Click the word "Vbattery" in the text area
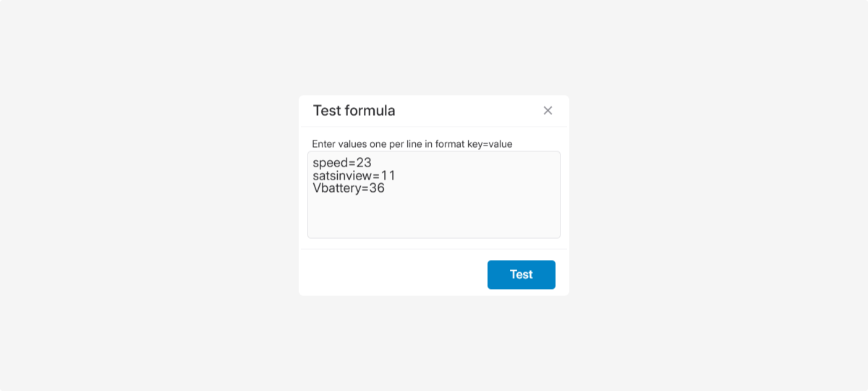Screen dimensions: 868x391 [x=336, y=188]
